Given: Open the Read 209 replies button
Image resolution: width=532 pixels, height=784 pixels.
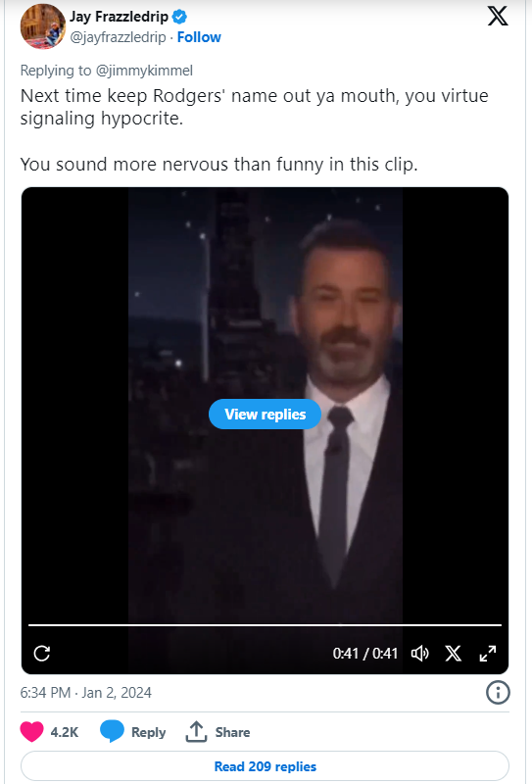Looking at the screenshot, I should coord(265,766).
